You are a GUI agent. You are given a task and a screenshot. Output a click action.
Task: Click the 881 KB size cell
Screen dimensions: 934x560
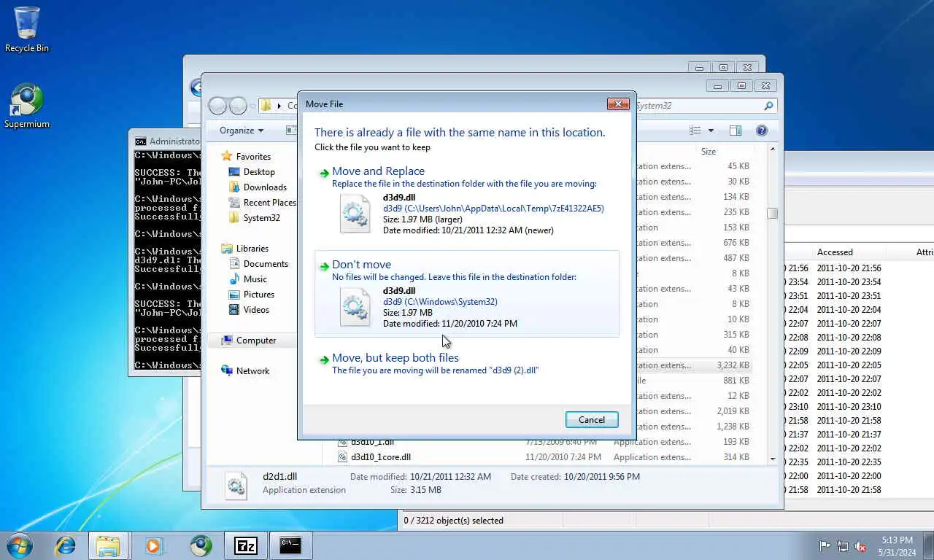736,381
